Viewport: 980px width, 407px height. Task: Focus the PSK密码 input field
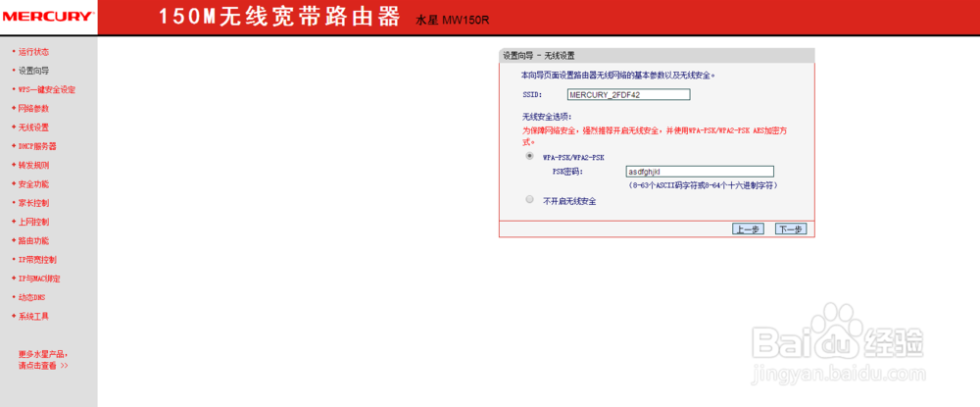click(700, 172)
